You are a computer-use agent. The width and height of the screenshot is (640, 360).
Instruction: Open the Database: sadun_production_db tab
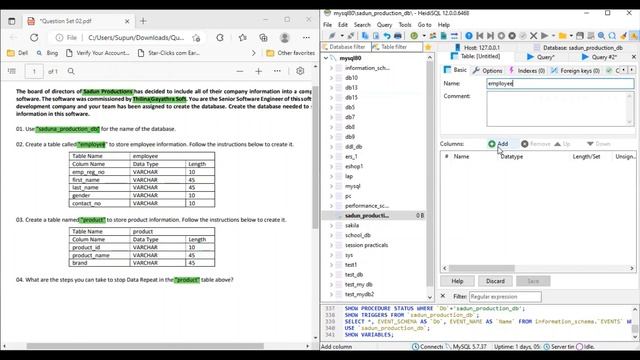pyautogui.click(x=578, y=48)
